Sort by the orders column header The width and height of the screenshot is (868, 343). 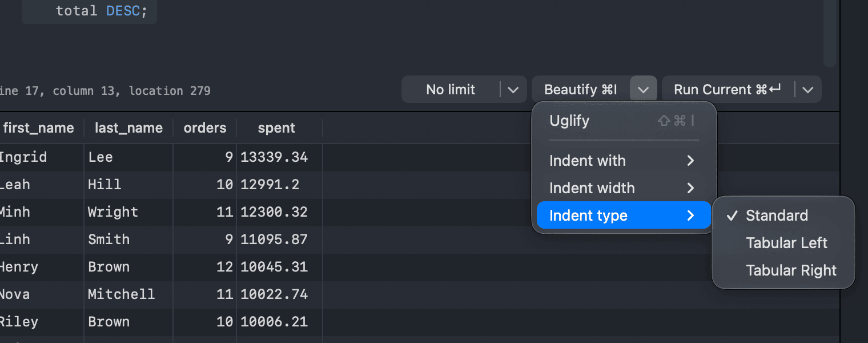[205, 128]
